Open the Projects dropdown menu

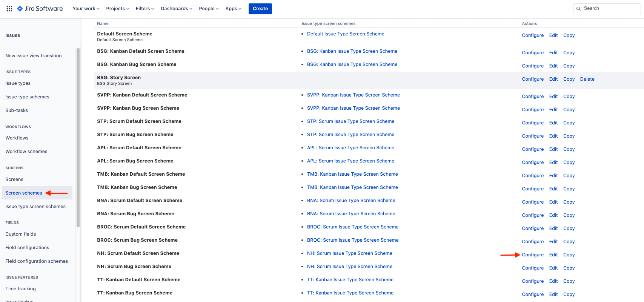pyautogui.click(x=118, y=9)
